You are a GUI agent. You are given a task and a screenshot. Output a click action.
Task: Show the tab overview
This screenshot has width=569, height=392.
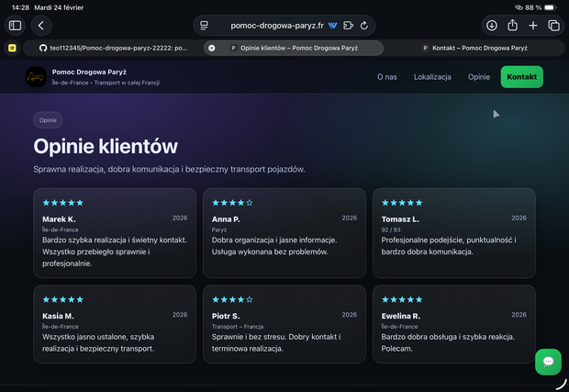(553, 26)
